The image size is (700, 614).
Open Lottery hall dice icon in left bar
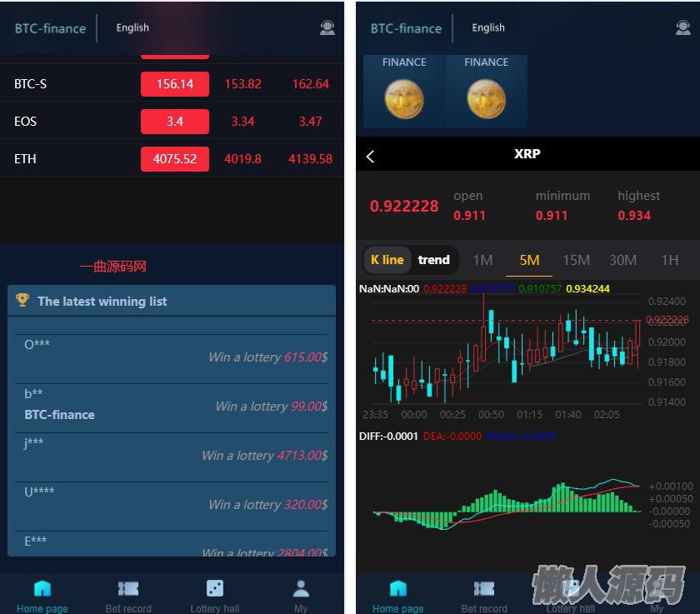pos(215,588)
